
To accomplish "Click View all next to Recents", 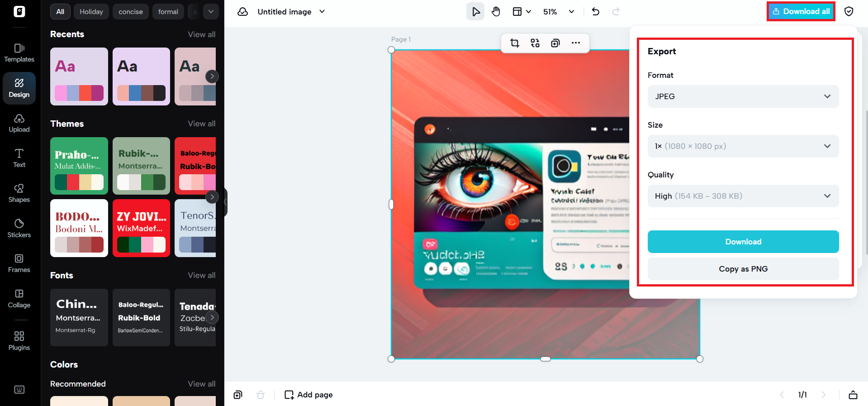I will click(202, 34).
